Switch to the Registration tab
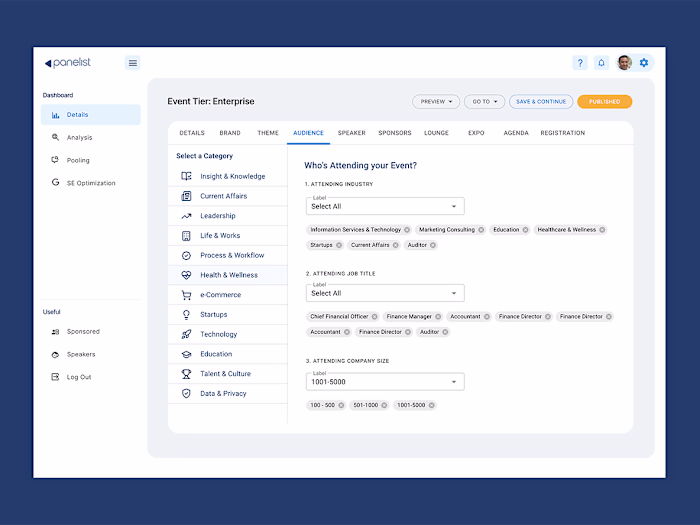Viewport: 700px width, 525px height. [x=562, y=133]
